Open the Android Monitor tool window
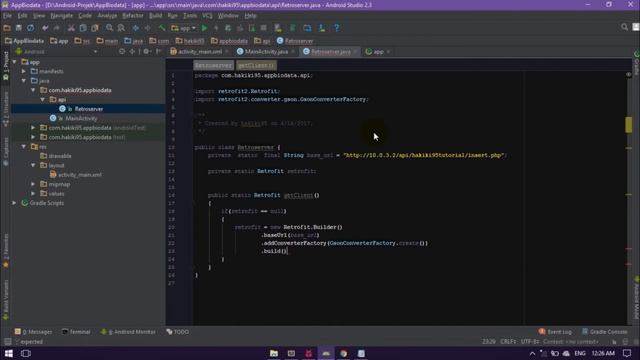This screenshot has width=640, height=360. tap(128, 332)
